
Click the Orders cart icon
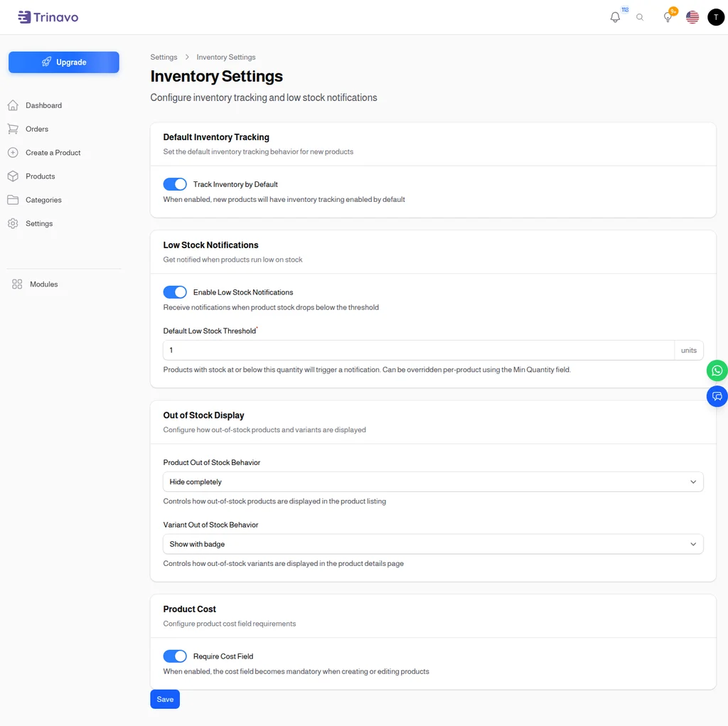[13, 129]
